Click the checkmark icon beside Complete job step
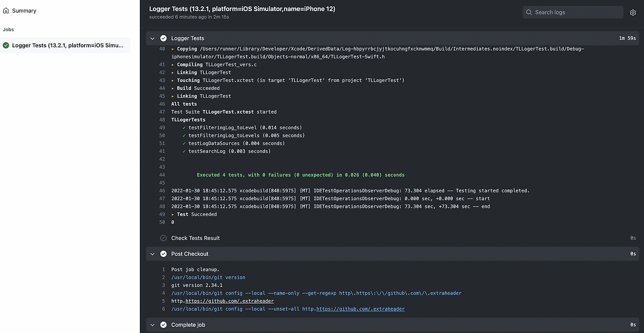 click(164, 325)
